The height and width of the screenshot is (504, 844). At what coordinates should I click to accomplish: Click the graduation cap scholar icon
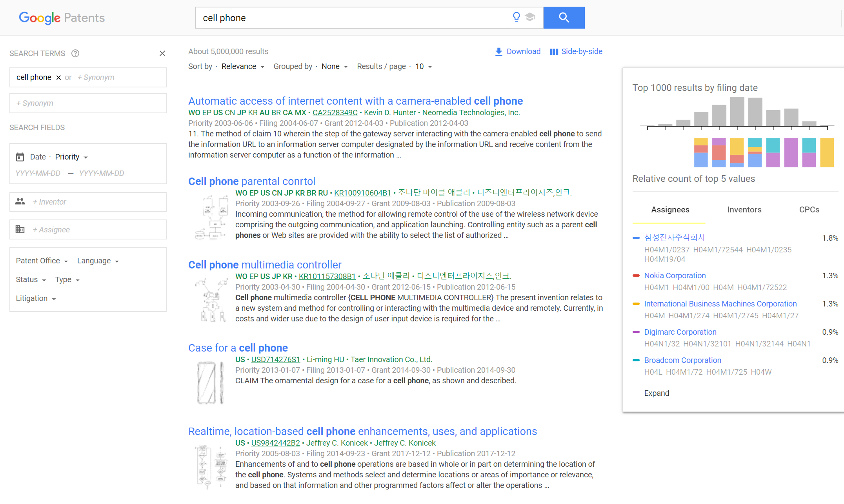point(530,17)
